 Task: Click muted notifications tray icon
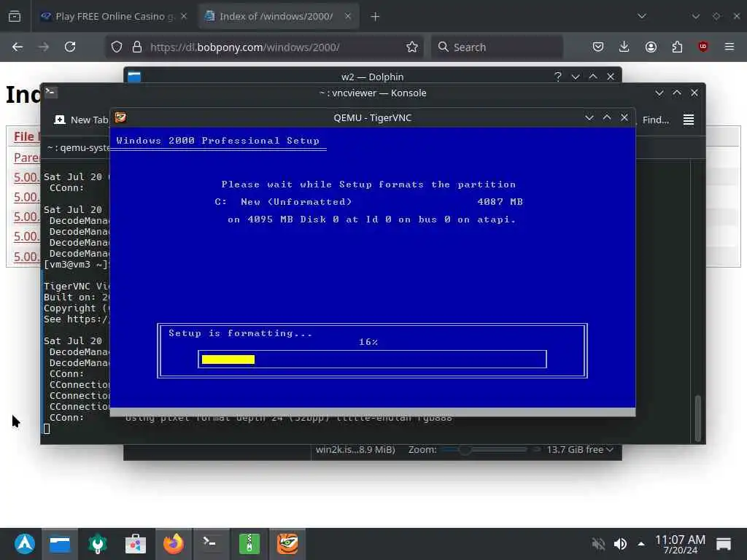598,544
